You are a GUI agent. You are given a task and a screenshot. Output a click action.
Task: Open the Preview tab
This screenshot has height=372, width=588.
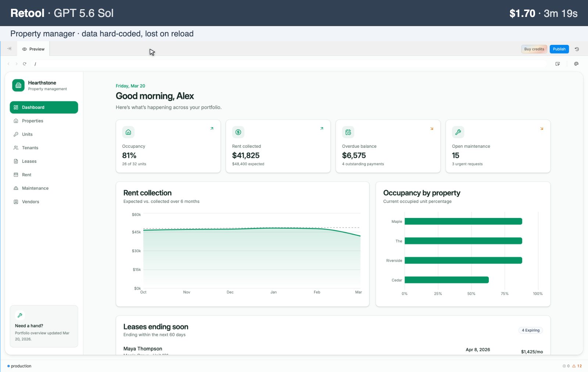coord(33,49)
